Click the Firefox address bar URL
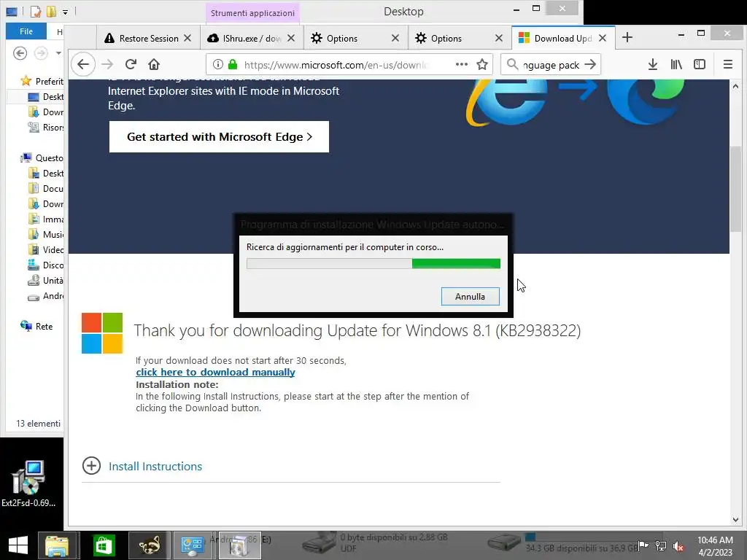The image size is (747, 560). click(335, 65)
